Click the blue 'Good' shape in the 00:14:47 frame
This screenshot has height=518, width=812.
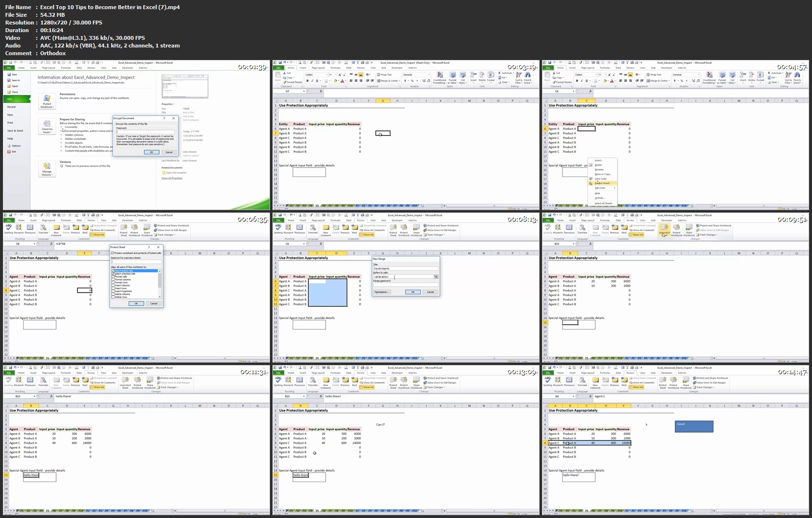694,426
